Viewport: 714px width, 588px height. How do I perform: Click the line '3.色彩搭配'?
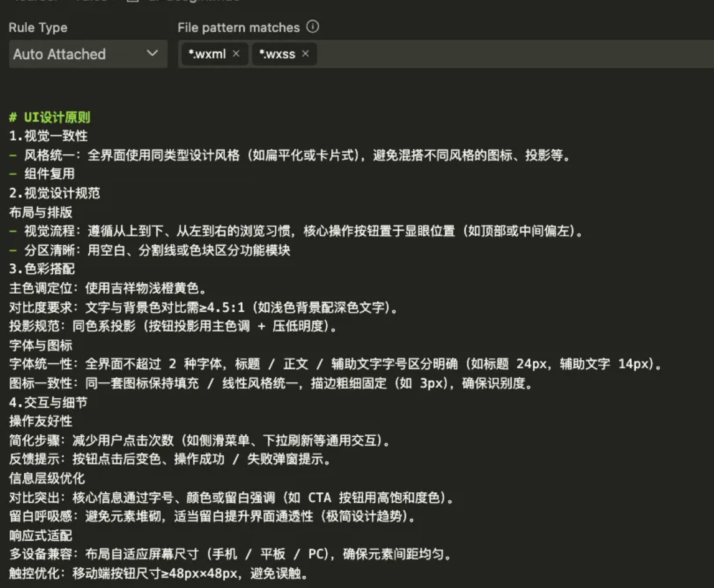tap(42, 269)
